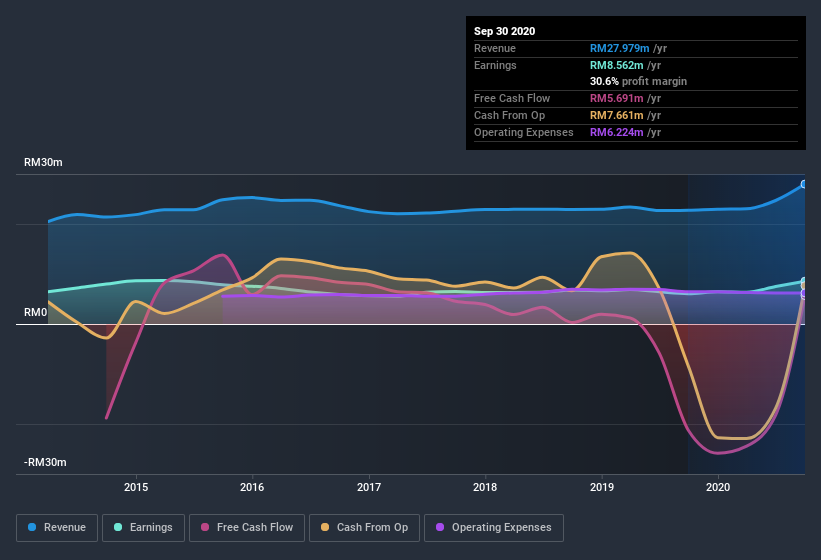Viewport: 821px width, 560px height.
Task: Click the 2020 x-axis label
Action: click(x=718, y=487)
